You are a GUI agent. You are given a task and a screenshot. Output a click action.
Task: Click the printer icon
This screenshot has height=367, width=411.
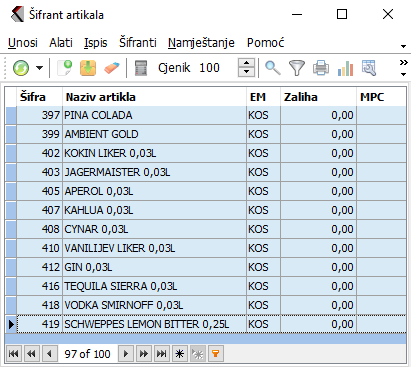tap(321, 68)
